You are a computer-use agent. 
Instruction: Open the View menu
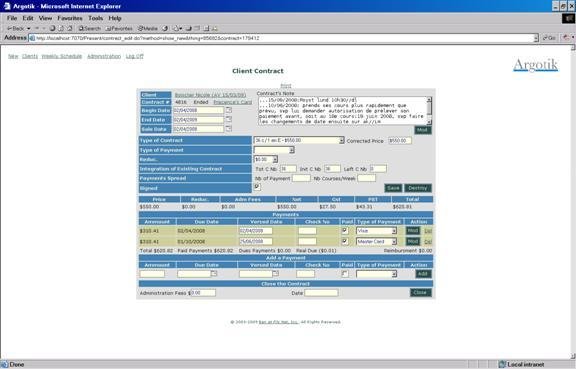pyautogui.click(x=45, y=18)
